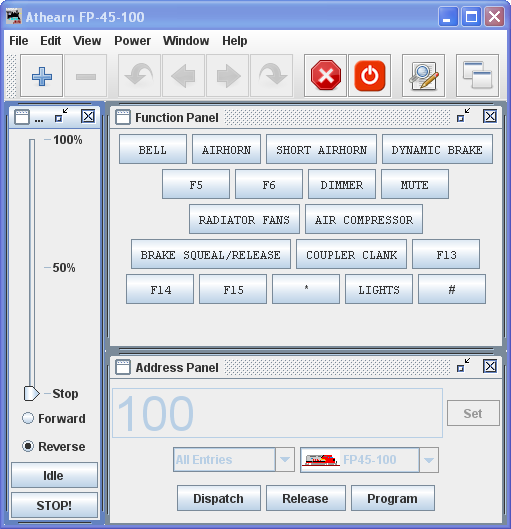Click the curved forward-arrow toolbar icon

click(272, 76)
